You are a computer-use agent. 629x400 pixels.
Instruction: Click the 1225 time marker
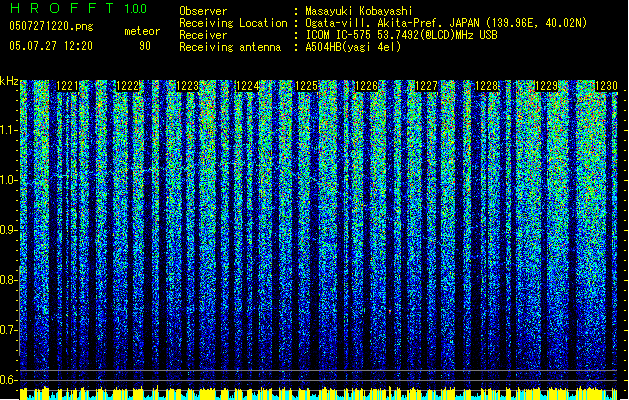307,86
